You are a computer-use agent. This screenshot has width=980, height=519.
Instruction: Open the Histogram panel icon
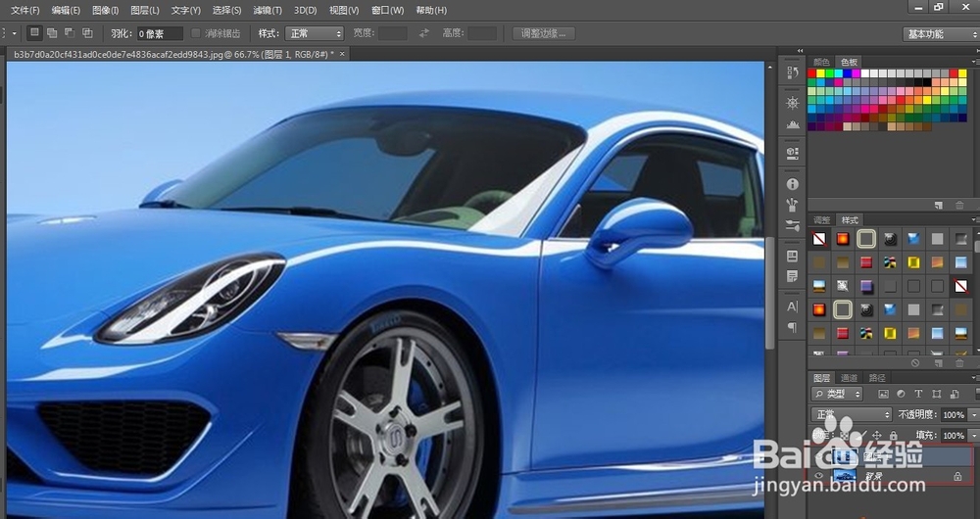(793, 124)
